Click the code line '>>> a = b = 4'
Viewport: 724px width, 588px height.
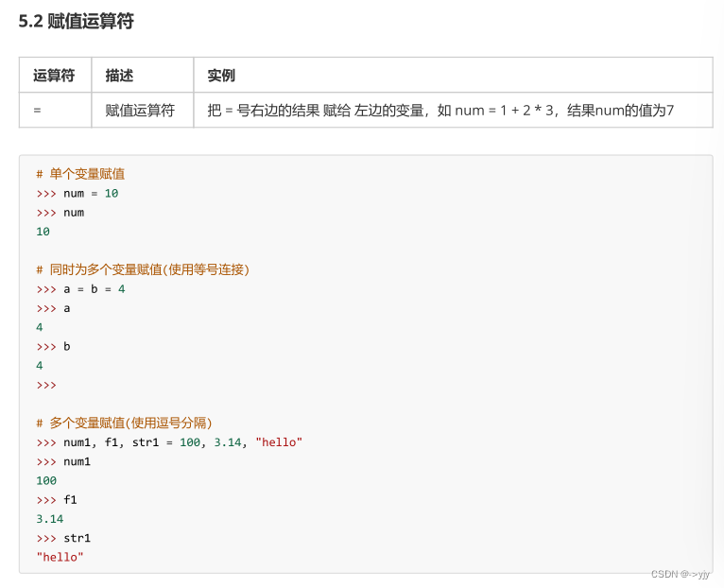(80, 289)
